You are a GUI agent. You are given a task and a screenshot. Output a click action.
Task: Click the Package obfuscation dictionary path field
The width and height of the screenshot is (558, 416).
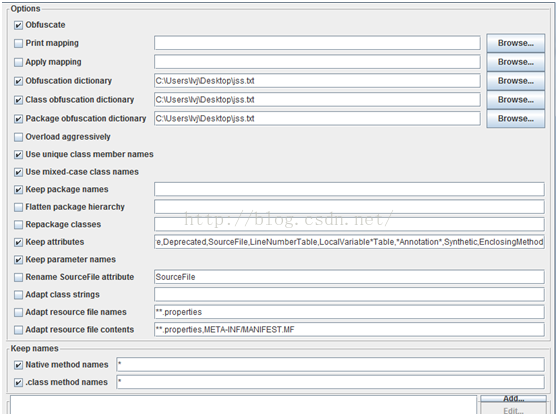pyautogui.click(x=317, y=119)
